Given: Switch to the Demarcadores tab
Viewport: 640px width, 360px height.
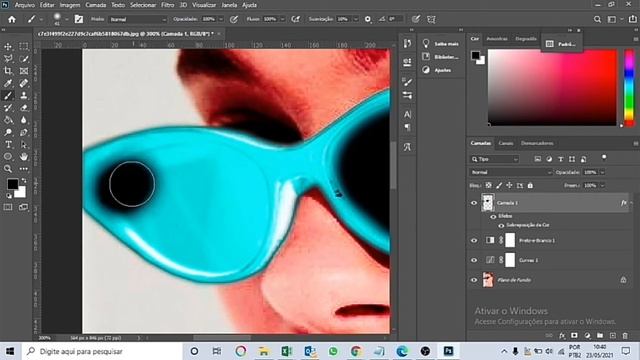Looking at the screenshot, I should 537,143.
